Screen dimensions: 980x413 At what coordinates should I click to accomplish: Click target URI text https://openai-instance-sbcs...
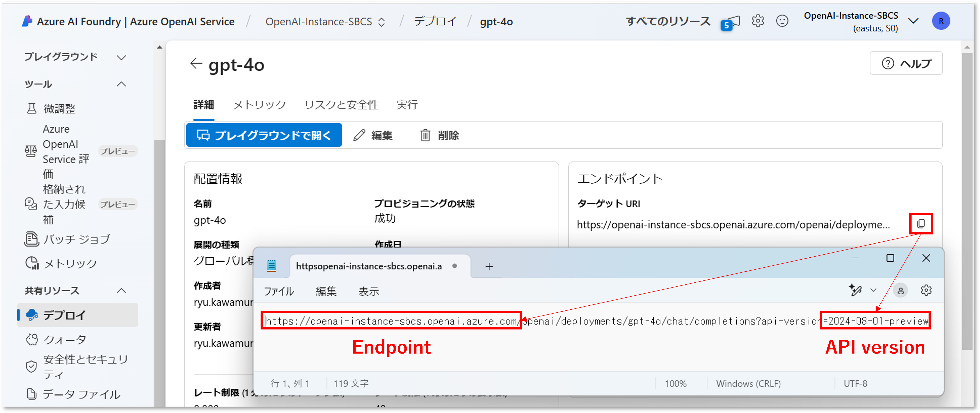coord(733,225)
